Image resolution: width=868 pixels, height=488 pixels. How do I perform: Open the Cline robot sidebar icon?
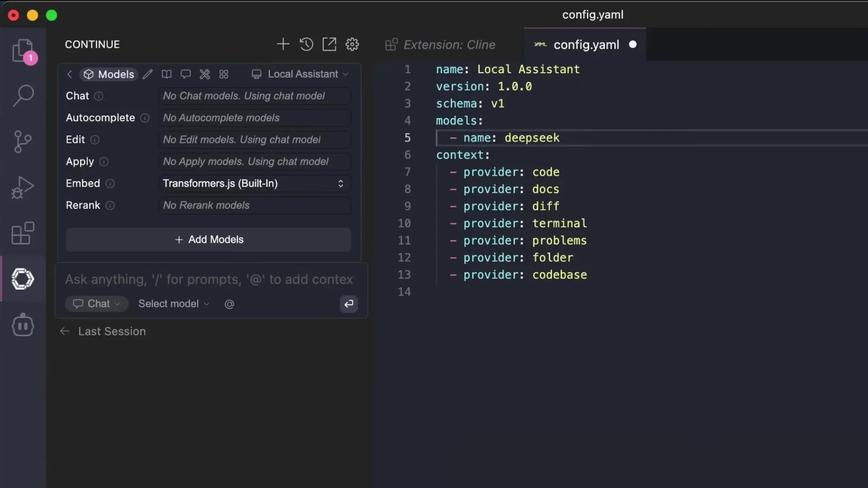tap(23, 325)
